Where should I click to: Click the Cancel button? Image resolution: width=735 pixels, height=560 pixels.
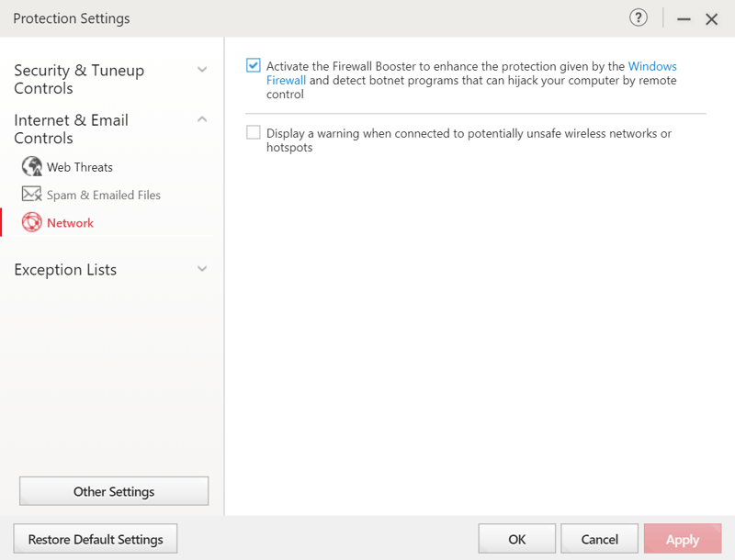[x=599, y=539]
